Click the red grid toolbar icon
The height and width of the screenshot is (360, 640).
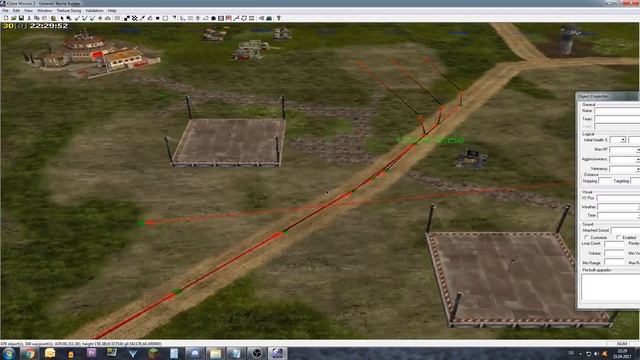229,18
